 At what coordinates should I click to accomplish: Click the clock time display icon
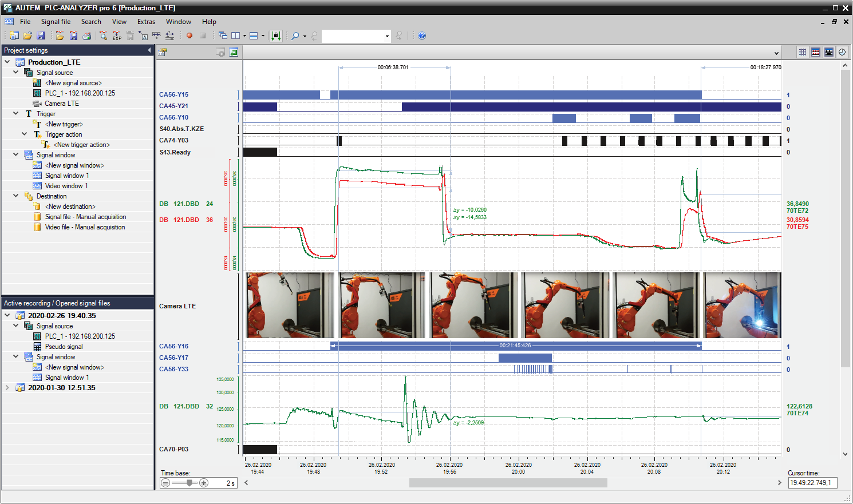pos(842,52)
